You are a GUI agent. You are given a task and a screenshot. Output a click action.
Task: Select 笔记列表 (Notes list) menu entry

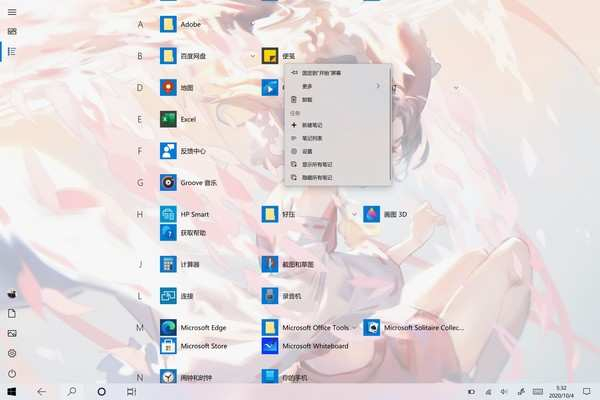coord(338,138)
